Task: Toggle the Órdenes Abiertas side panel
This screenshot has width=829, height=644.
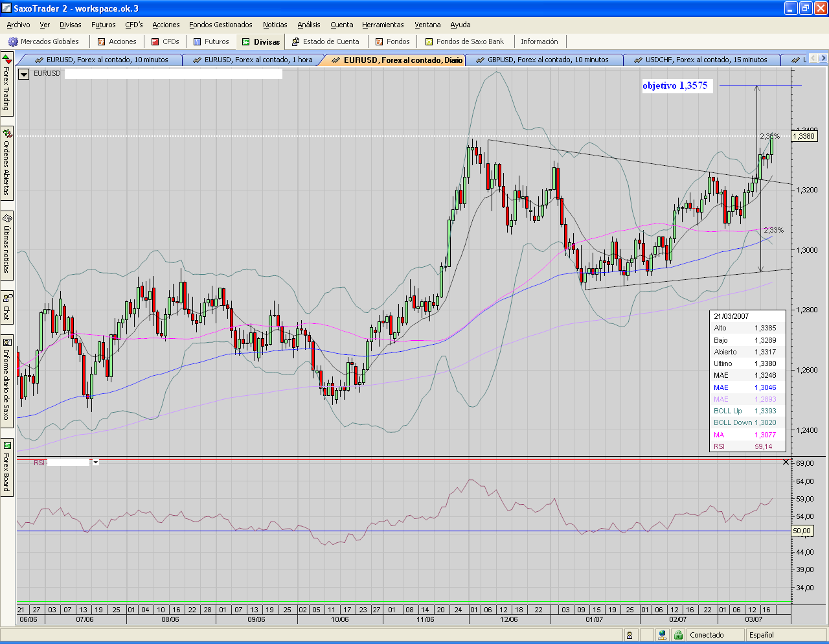Action: coord(6,162)
